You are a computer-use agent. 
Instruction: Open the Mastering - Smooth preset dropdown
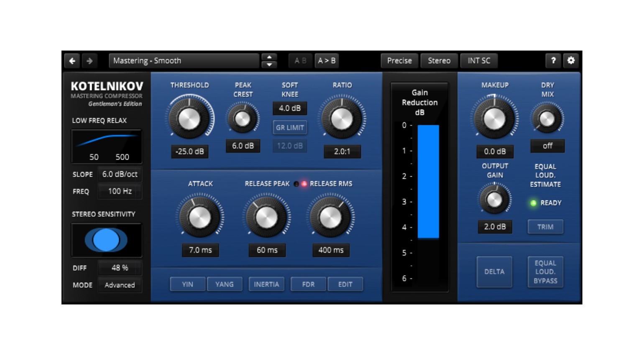point(184,61)
